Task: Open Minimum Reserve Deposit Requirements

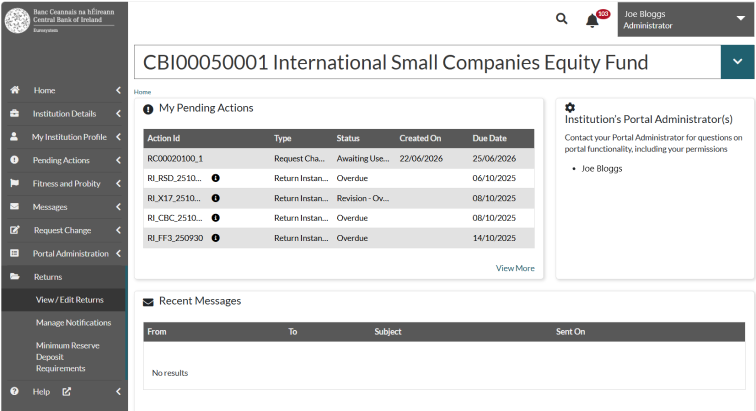Action: click(x=68, y=357)
